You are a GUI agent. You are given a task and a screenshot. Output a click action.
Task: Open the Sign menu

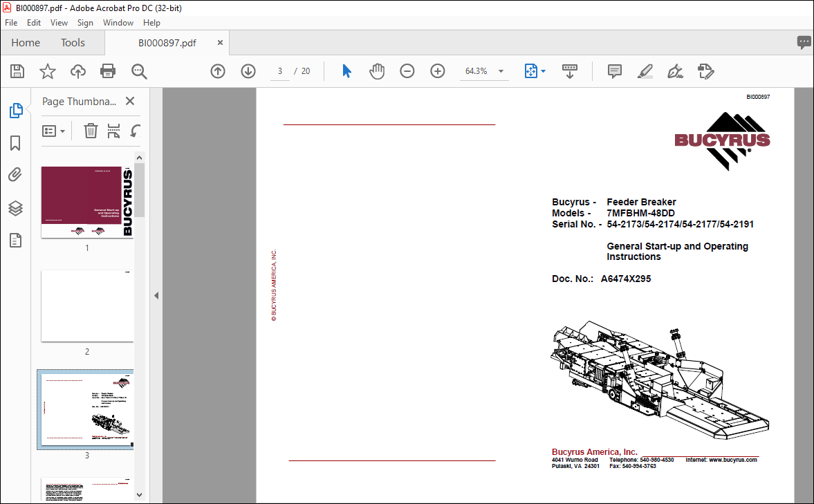85,23
